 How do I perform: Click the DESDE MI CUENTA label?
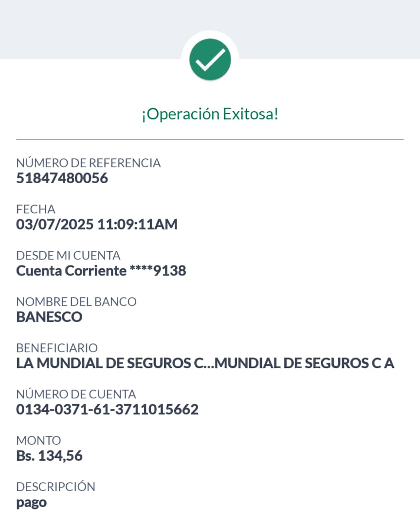pyautogui.click(x=68, y=256)
